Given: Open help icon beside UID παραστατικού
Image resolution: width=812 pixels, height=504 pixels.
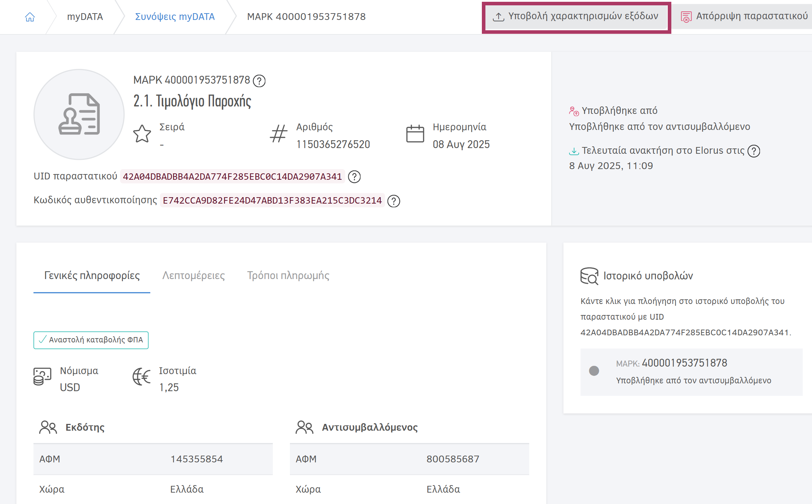Looking at the screenshot, I should (354, 177).
